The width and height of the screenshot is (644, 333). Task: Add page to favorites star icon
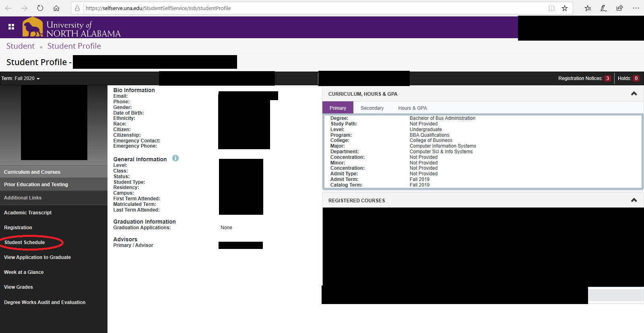(565, 8)
